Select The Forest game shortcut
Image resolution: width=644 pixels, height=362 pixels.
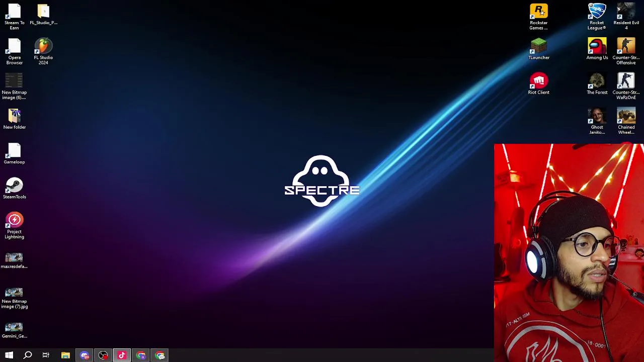[x=597, y=83]
